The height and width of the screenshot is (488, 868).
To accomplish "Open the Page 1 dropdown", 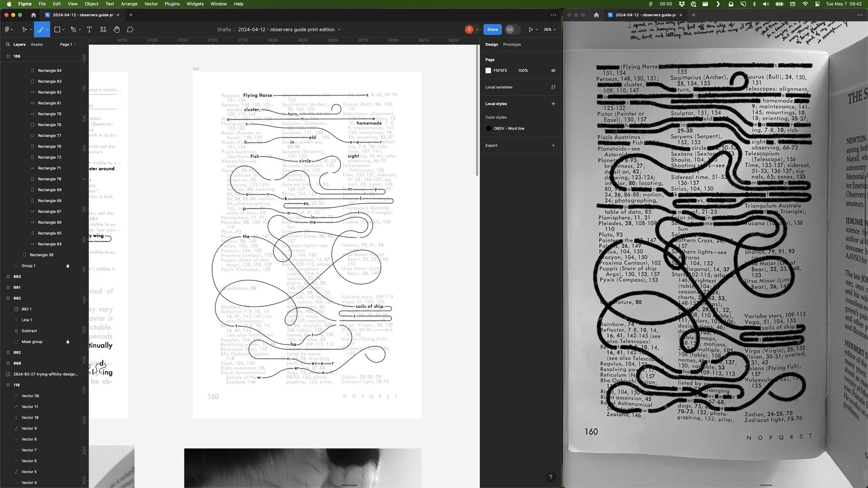I will [x=68, y=44].
